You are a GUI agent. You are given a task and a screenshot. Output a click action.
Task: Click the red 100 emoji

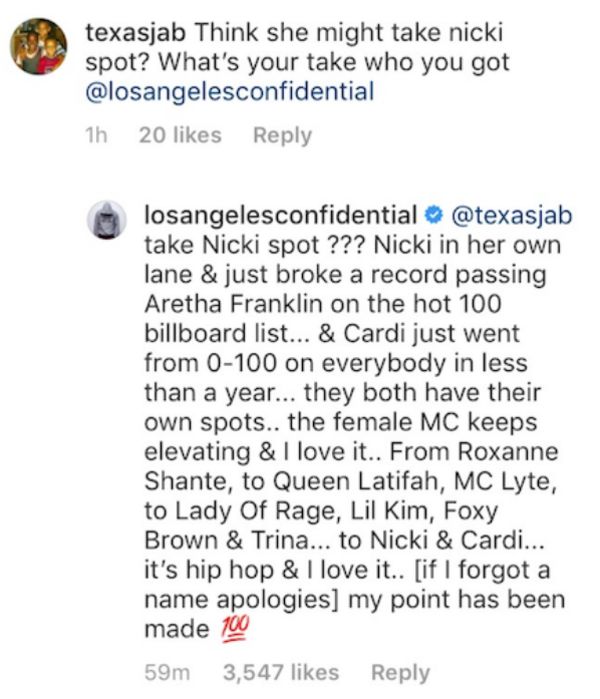[x=234, y=629]
